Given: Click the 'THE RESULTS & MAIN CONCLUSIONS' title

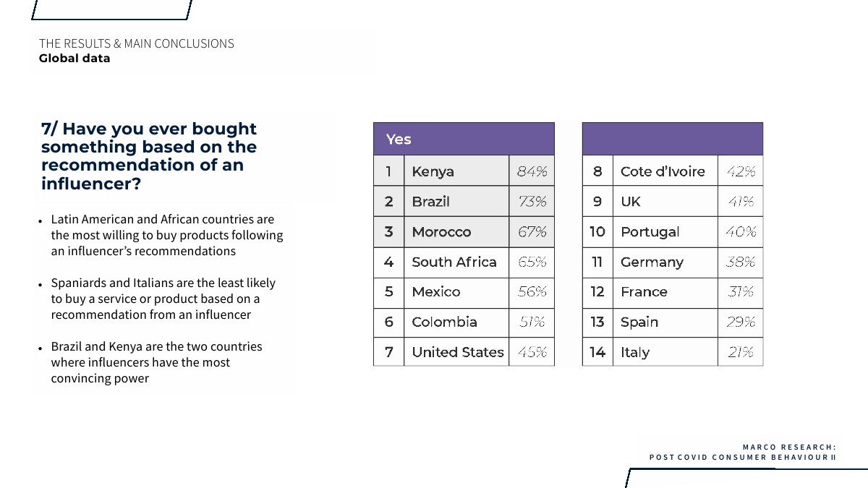Looking at the screenshot, I should click(137, 43).
